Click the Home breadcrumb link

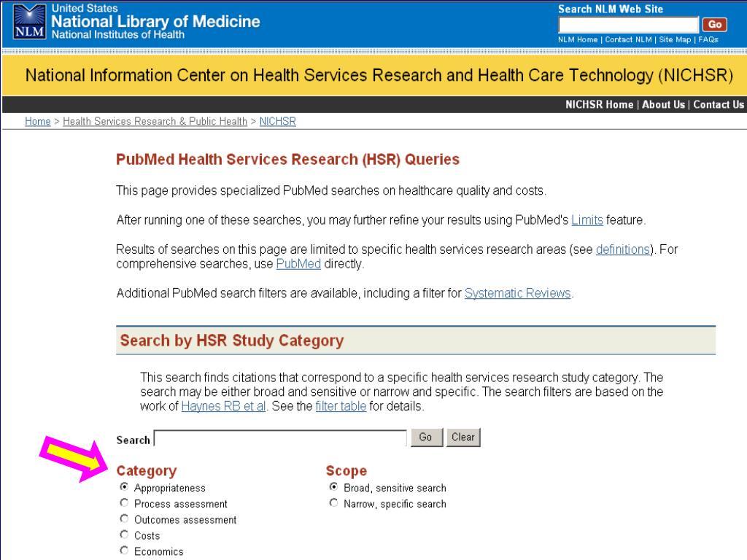click(38, 121)
